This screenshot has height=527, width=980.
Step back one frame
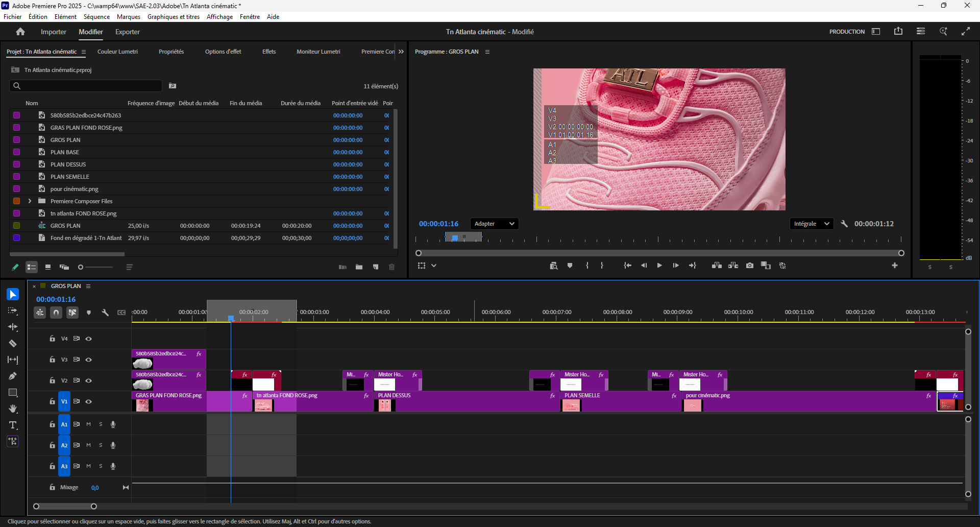coord(644,266)
